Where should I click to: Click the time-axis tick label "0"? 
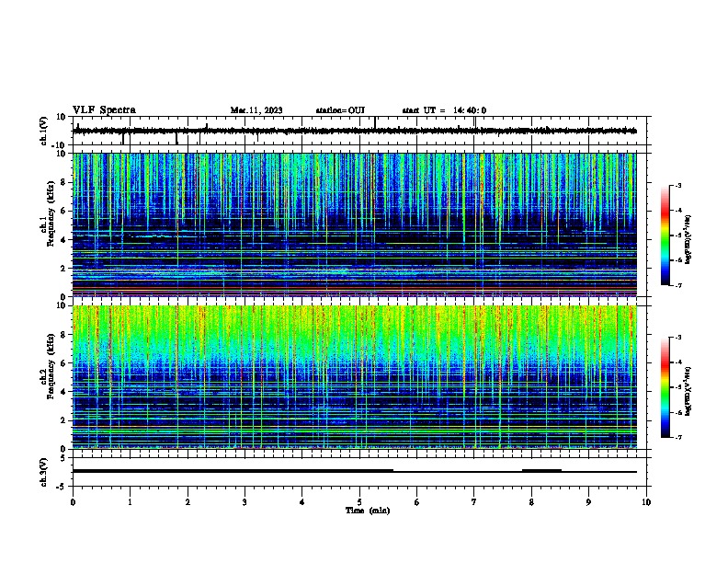pos(73,502)
